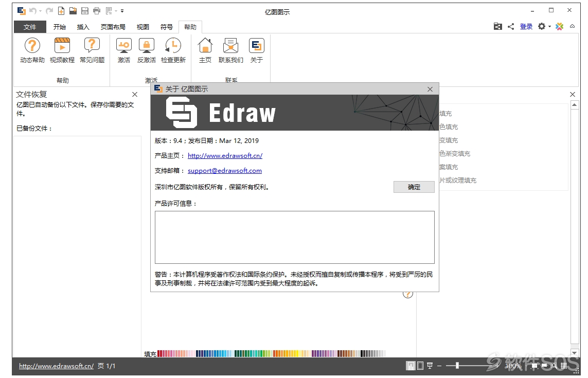Viewport: 588px width, 378px height.
Task: Open Dynamic Help (动态帮助) icon
Action: [x=32, y=46]
